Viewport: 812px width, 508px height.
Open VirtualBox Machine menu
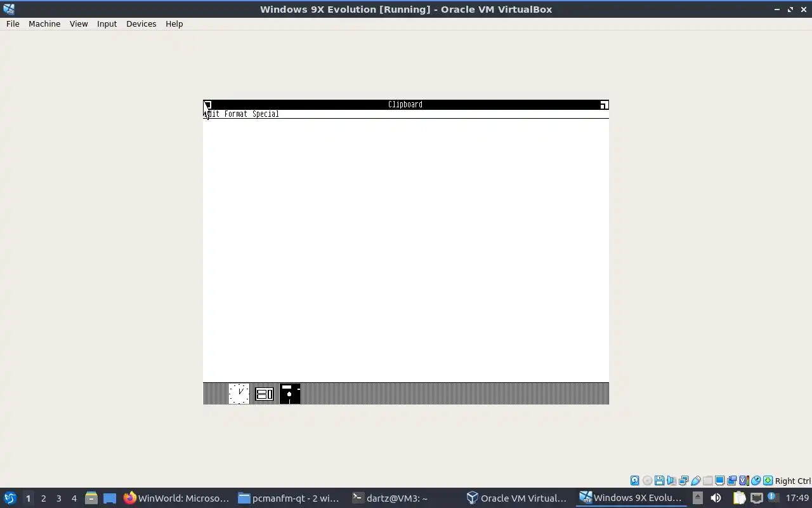click(44, 23)
